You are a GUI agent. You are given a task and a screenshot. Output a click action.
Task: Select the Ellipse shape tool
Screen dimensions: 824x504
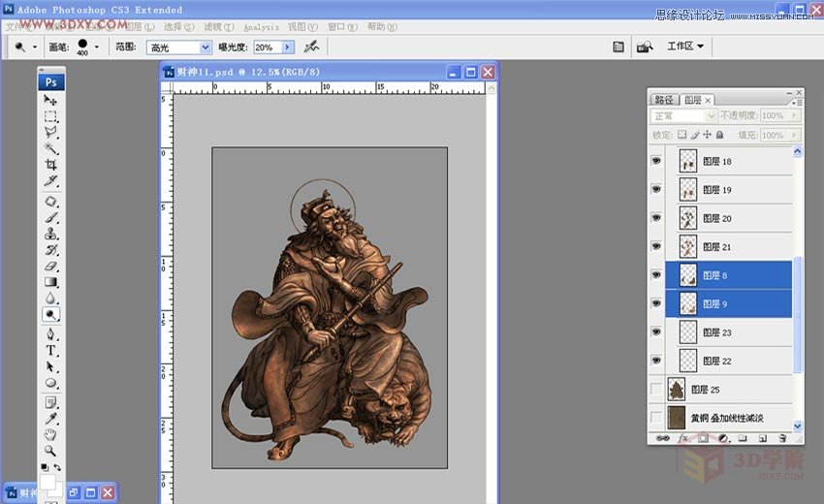50,383
